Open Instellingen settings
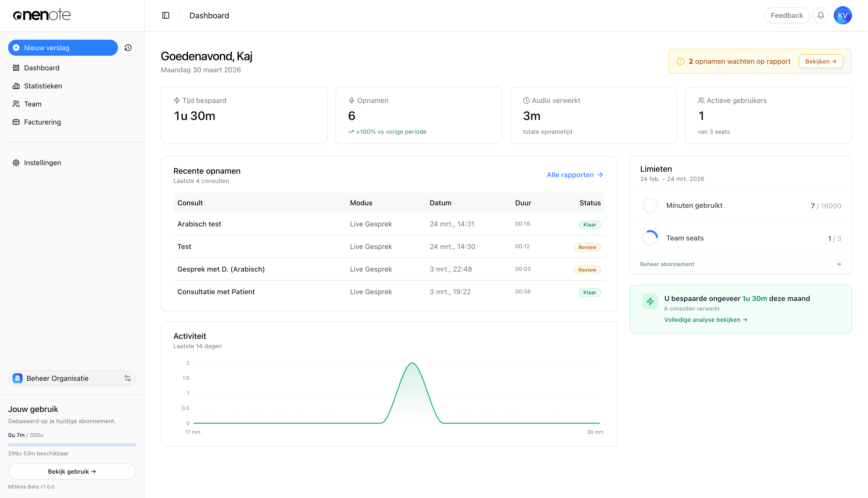This screenshot has width=868, height=498. 42,163
